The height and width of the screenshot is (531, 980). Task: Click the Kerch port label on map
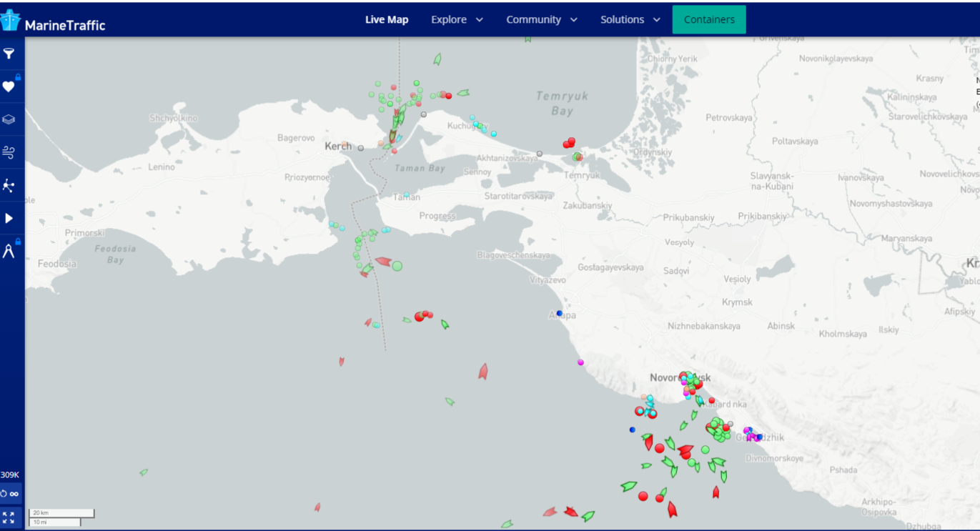tap(337, 146)
